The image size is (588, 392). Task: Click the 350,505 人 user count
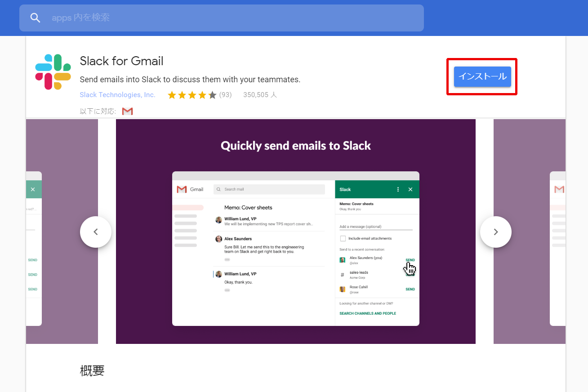coord(260,95)
